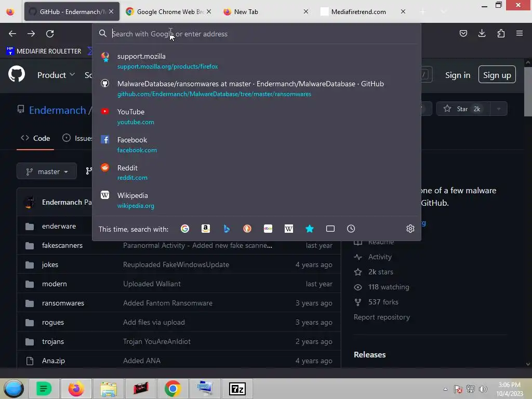The image size is (532, 399).
Task: Select the support.mozilla suggestion
Action: (x=257, y=61)
